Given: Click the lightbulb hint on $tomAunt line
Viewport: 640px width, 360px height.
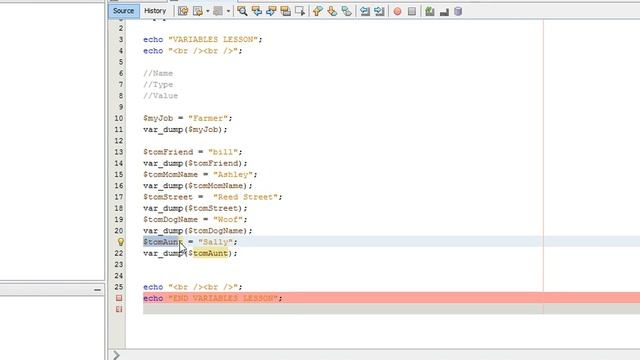Looking at the screenshot, I should coord(120,242).
